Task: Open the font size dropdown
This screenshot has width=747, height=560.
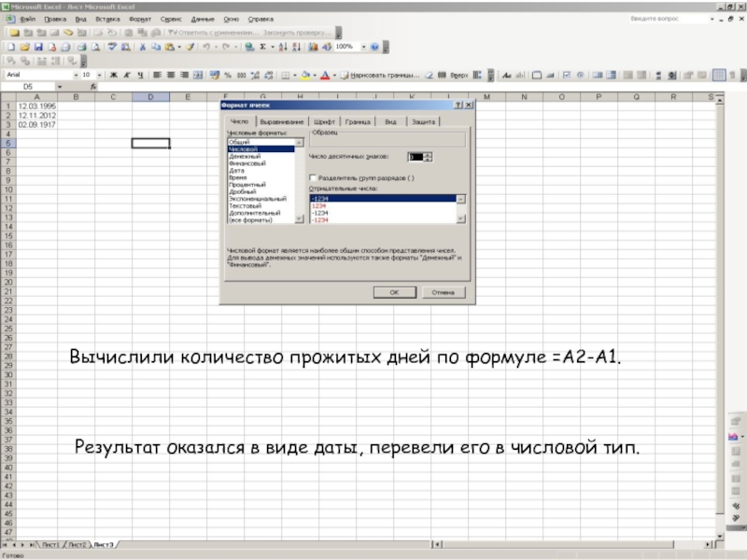Action: click(99, 75)
